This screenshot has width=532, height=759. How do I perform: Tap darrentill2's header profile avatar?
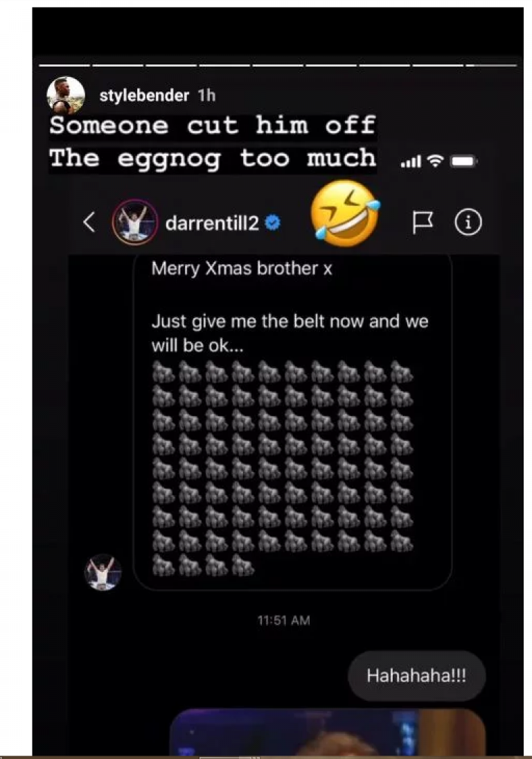[x=135, y=223]
